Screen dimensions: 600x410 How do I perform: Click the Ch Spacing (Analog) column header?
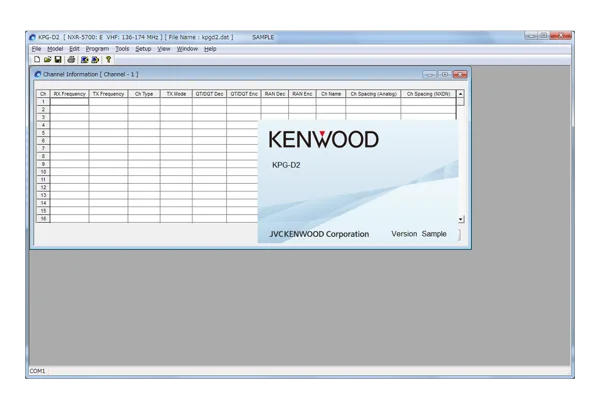point(373,94)
